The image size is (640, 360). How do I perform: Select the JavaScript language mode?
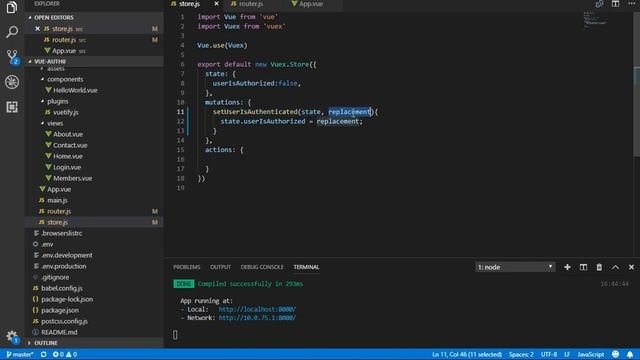pyautogui.click(x=591, y=354)
